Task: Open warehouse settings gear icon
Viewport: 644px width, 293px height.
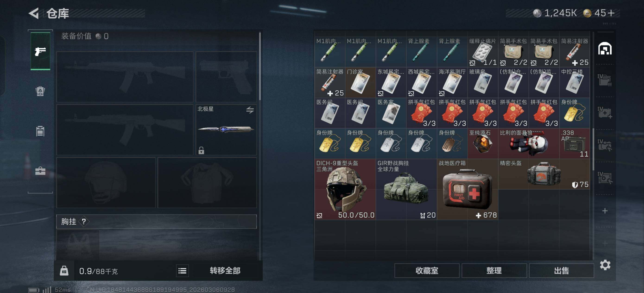Action: (605, 265)
